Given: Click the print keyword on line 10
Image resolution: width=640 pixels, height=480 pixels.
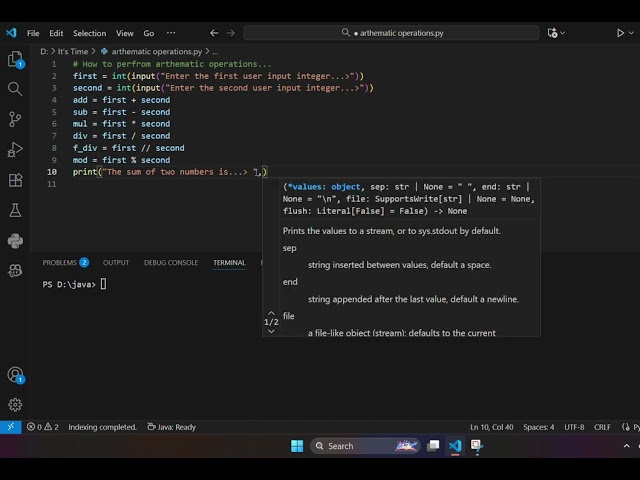Looking at the screenshot, I should coord(84,172).
